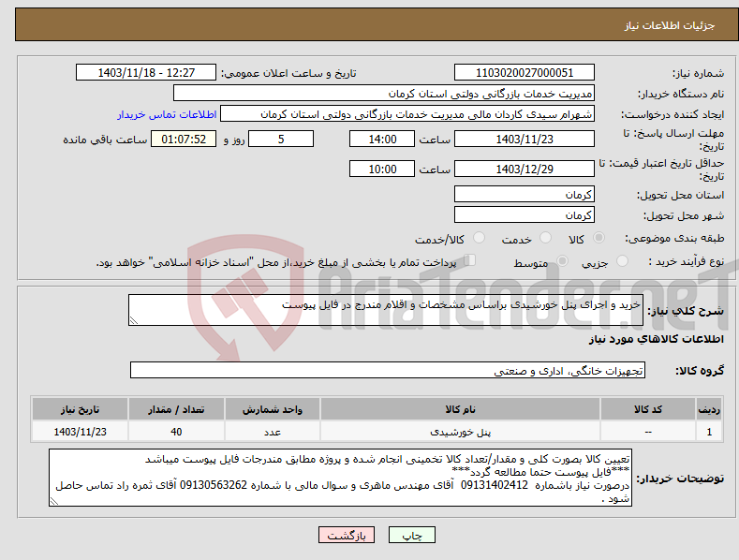Click the request creator field شهرام سیدی
Screen dimensions: 739x560
[x=407, y=114]
